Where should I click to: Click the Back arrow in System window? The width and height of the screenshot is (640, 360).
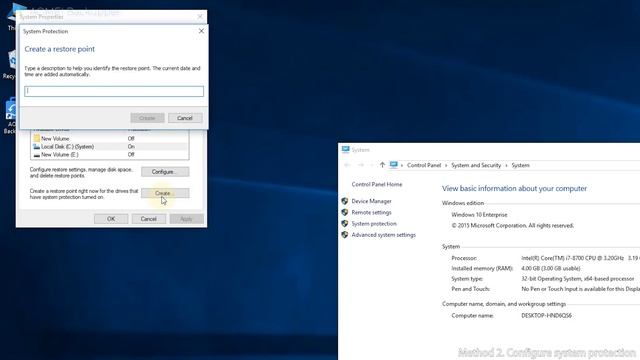coord(347,165)
